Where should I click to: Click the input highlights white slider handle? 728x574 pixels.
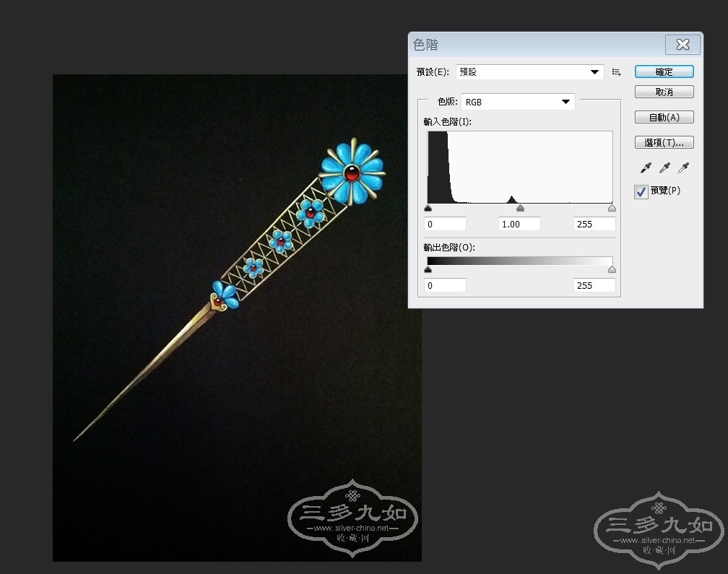[x=612, y=209]
